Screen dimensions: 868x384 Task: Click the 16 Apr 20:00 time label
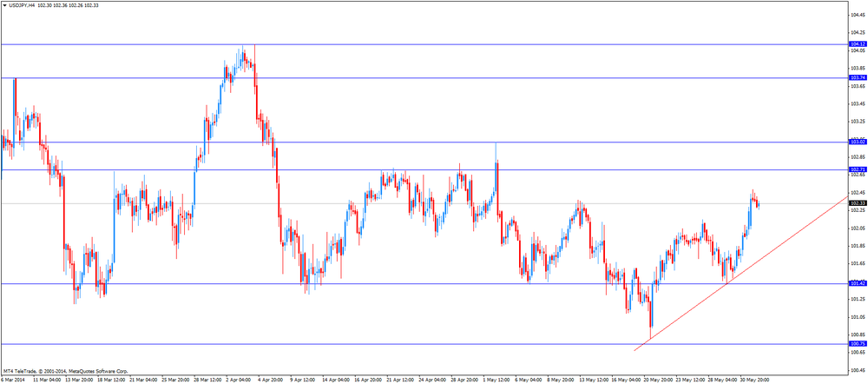pos(369,381)
